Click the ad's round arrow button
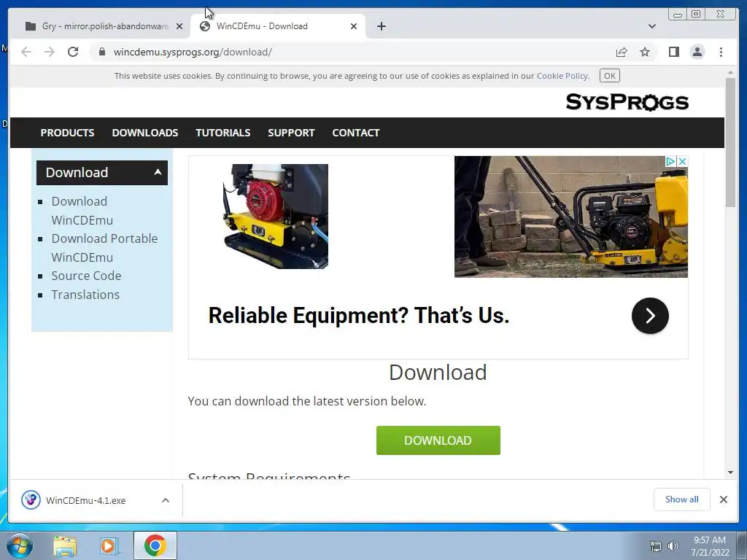747x560 pixels. (x=650, y=315)
